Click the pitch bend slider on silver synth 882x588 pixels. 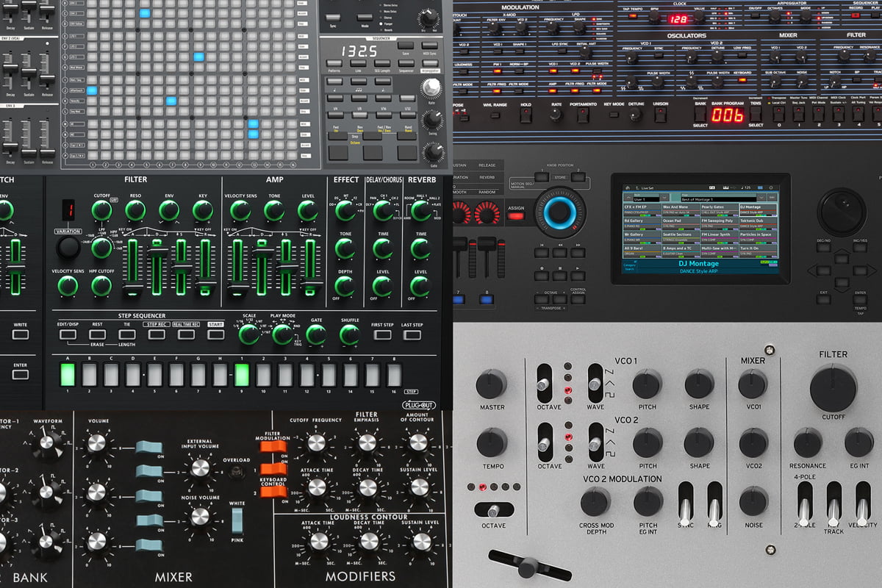tap(530, 566)
